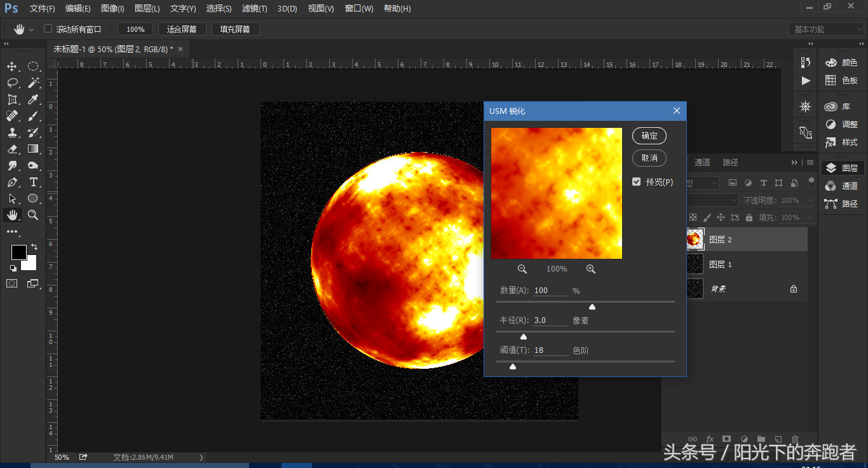The width and height of the screenshot is (868, 468).
Task: Click the 填充屏幕 button
Action: tap(236, 29)
